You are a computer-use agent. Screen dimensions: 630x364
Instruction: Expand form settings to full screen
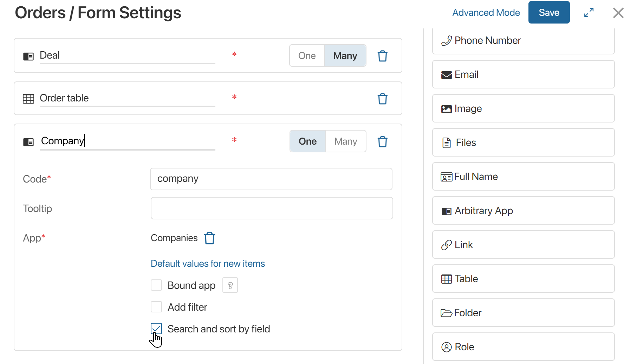click(589, 13)
